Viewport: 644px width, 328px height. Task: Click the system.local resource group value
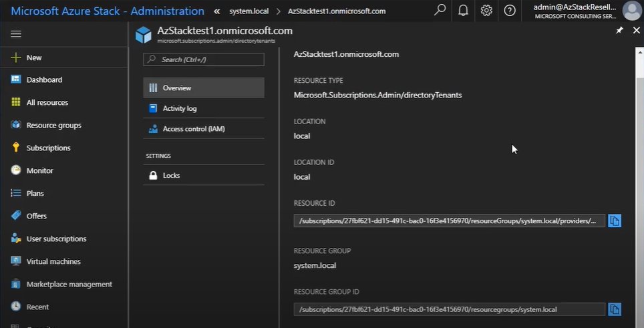click(x=315, y=266)
